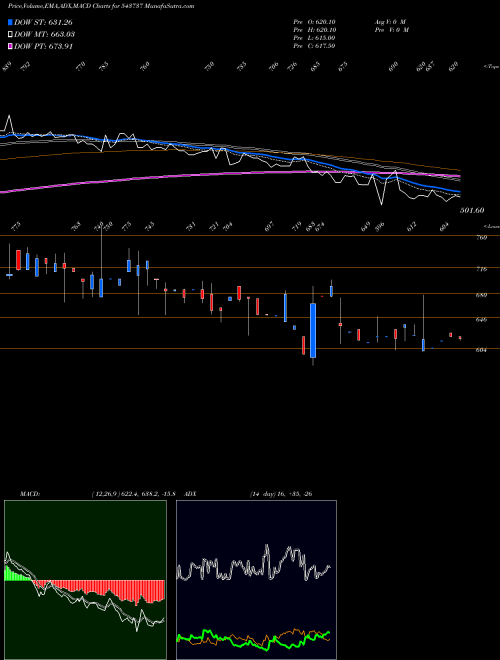This screenshot has width=500, height=660.
Task: Click the 689 price axis label
Action: (481, 295)
